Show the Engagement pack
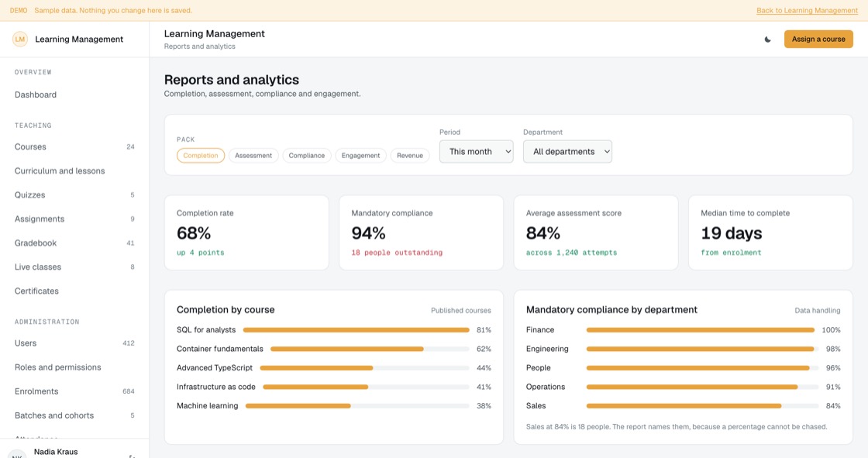 (x=360, y=156)
